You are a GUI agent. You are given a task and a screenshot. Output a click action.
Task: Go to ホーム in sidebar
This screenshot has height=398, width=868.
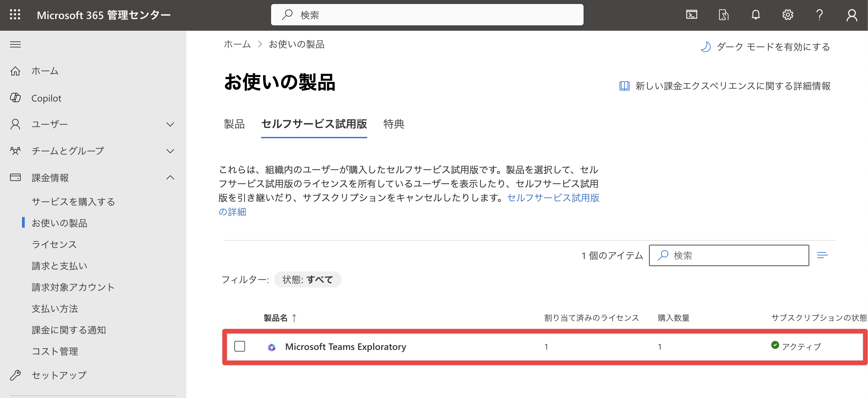pyautogui.click(x=45, y=71)
